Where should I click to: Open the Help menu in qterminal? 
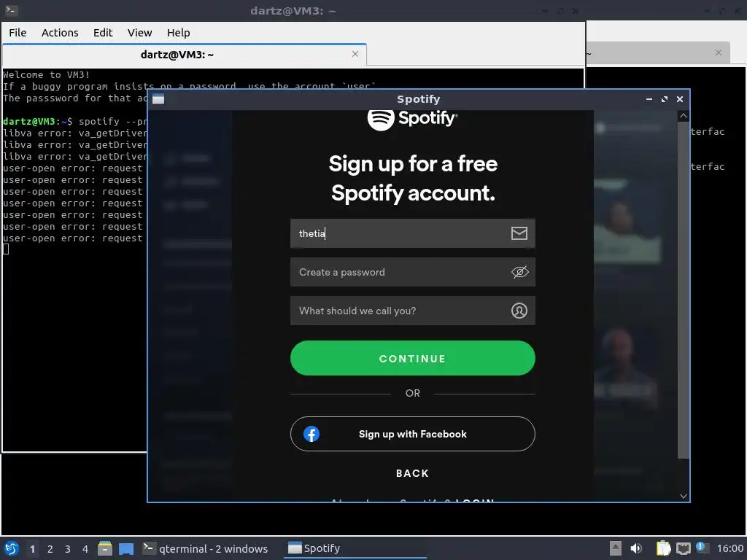[x=178, y=33]
